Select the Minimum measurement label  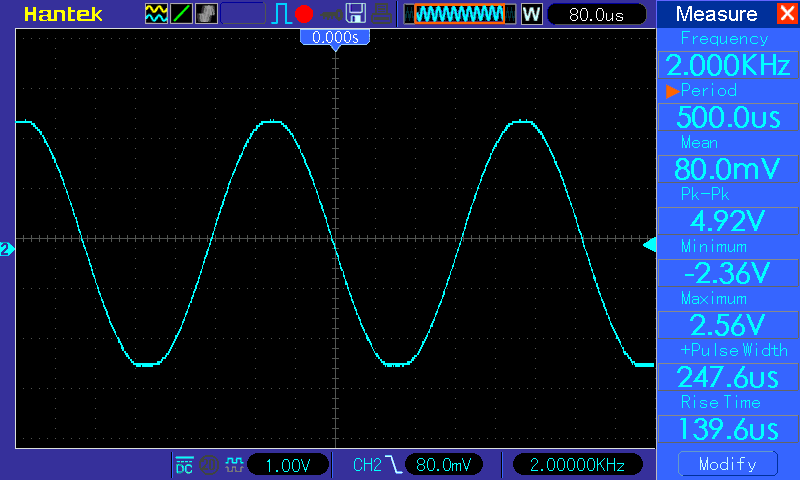[714, 246]
